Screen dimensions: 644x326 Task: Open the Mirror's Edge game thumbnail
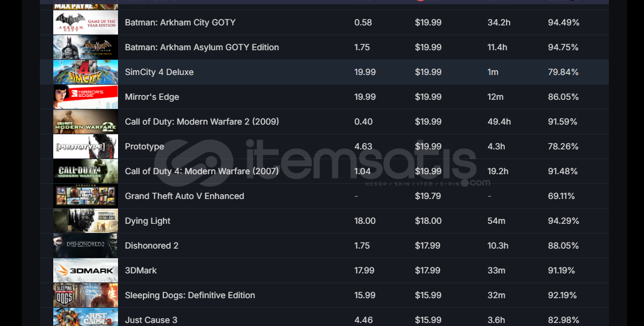[x=85, y=97]
